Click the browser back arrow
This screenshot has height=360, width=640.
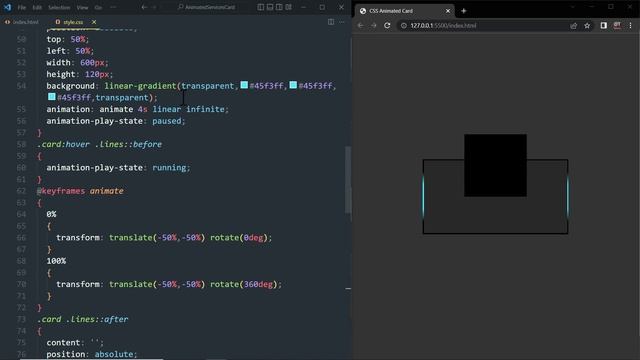coord(360,25)
